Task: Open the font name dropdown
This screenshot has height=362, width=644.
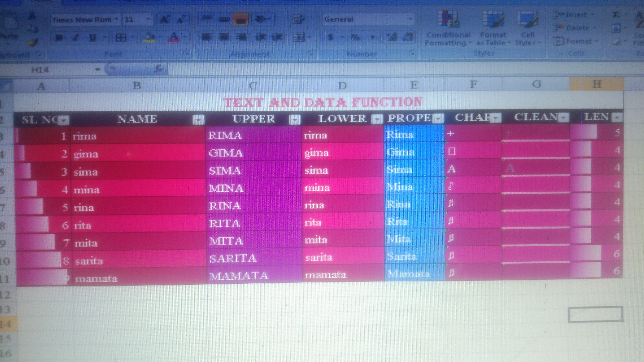Action: 116,19
